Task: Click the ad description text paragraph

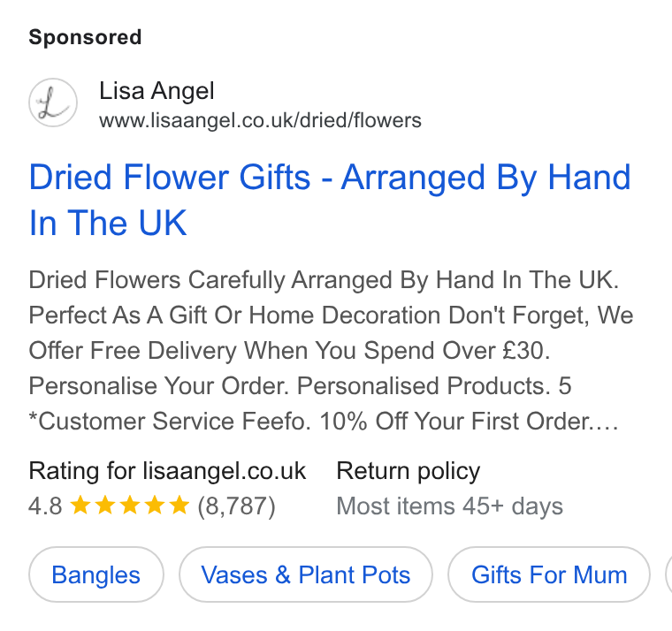Action: click(331, 351)
